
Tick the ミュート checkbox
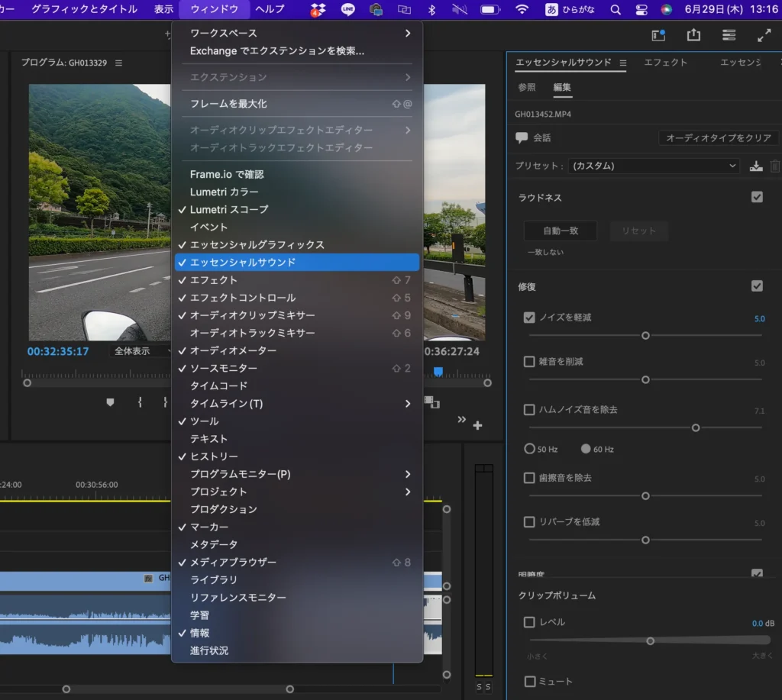point(529,682)
